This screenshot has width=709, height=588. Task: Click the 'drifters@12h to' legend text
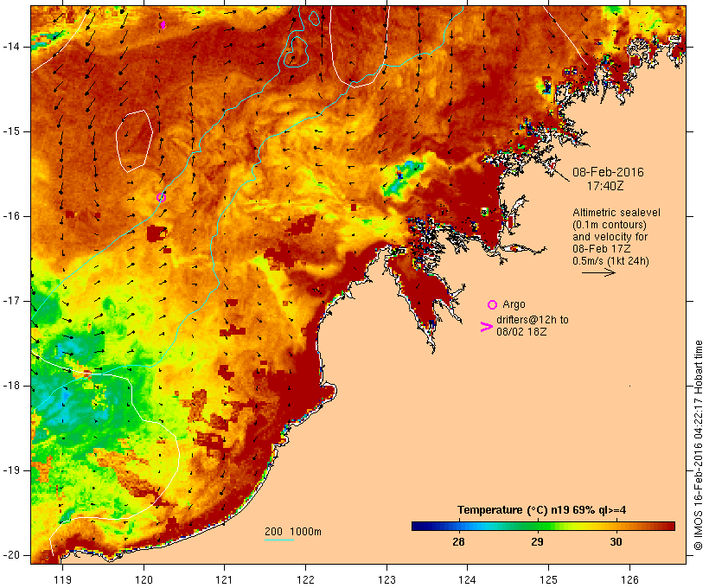tap(533, 320)
